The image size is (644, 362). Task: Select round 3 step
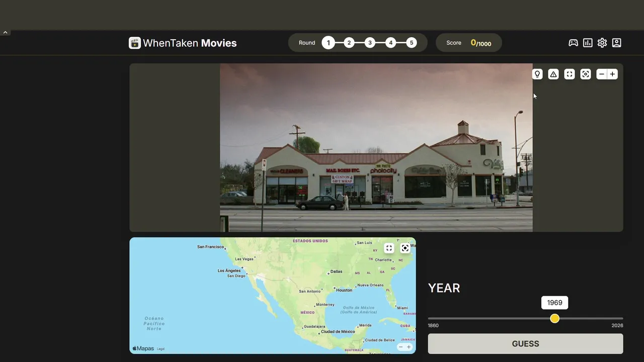coord(370,43)
